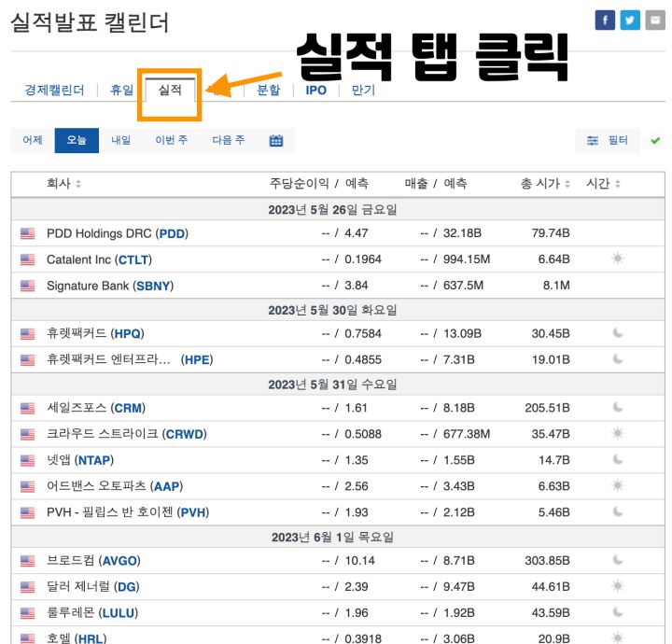Image resolution: width=672 pixels, height=644 pixels.
Task: Switch to the 경제캘린더 tab
Action: (54, 90)
